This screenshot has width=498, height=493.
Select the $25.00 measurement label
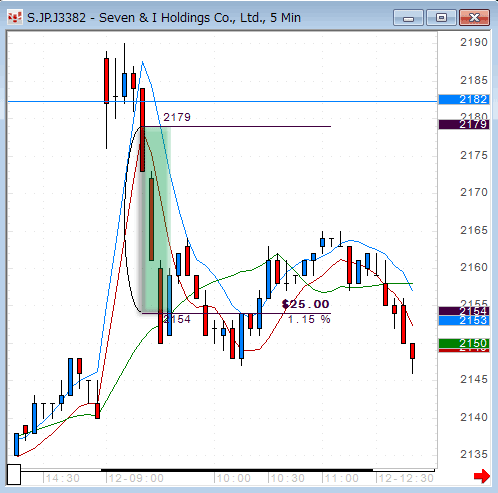[305, 304]
